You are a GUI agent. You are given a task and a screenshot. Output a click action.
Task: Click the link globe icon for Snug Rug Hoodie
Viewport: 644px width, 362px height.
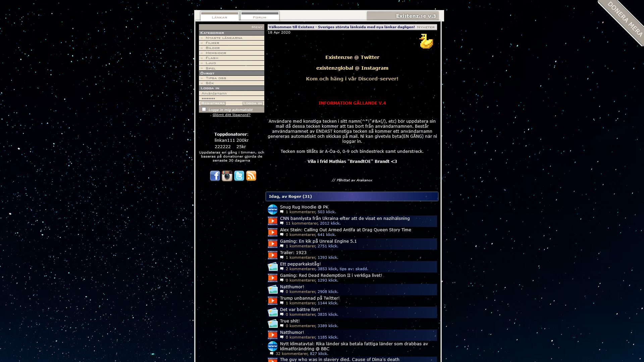pyautogui.click(x=273, y=208)
